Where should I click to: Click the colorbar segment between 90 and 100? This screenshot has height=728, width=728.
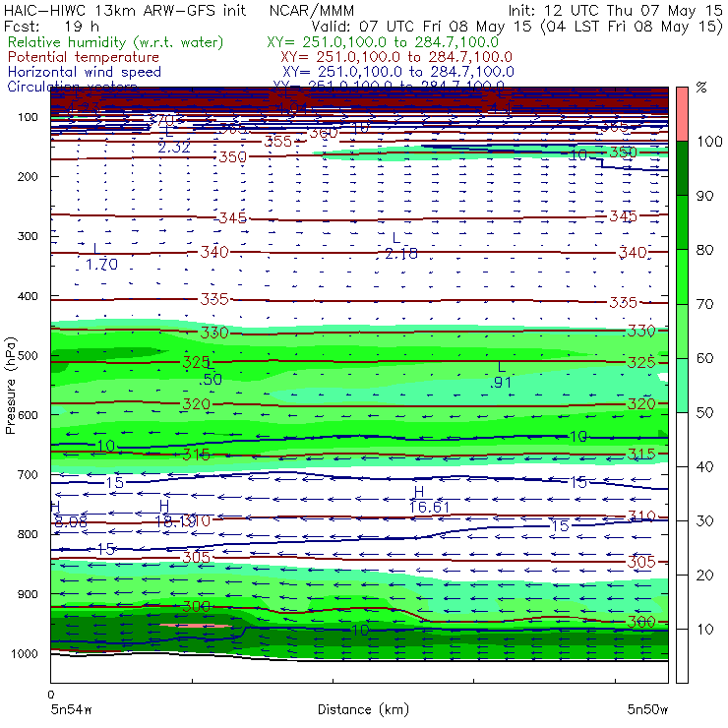click(x=682, y=168)
